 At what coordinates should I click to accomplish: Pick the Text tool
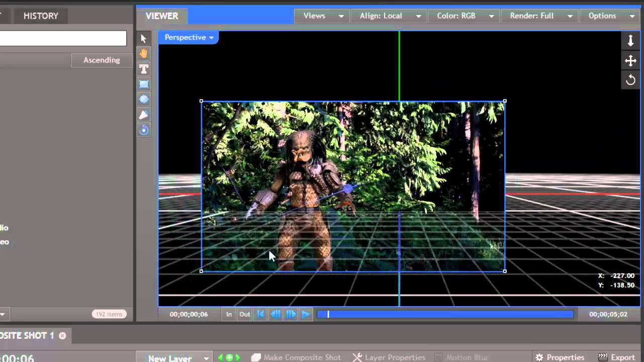pos(143,69)
